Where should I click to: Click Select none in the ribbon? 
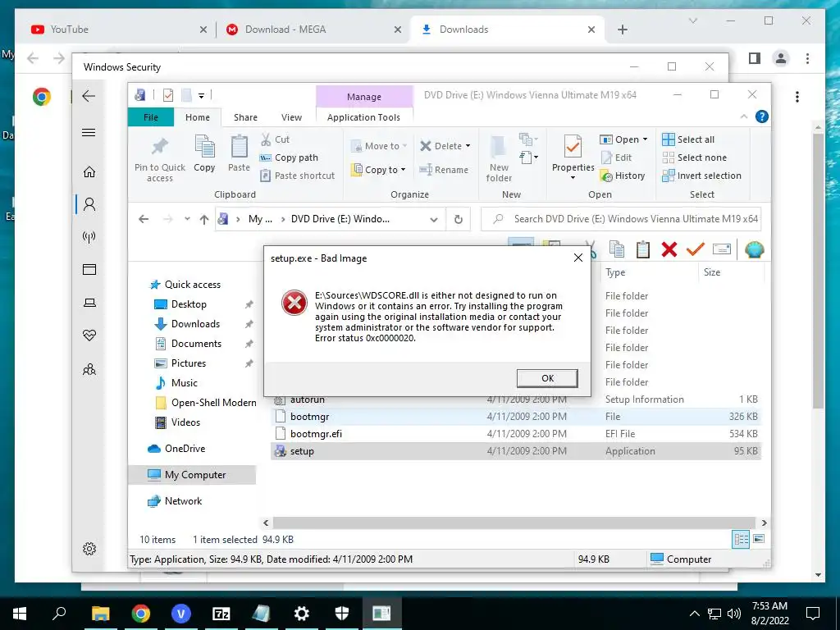click(695, 157)
